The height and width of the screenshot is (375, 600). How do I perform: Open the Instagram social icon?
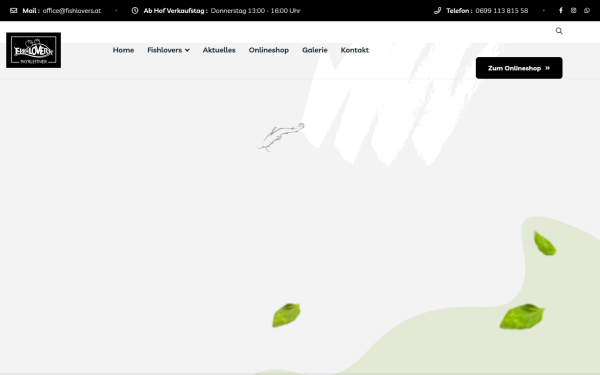[573, 10]
